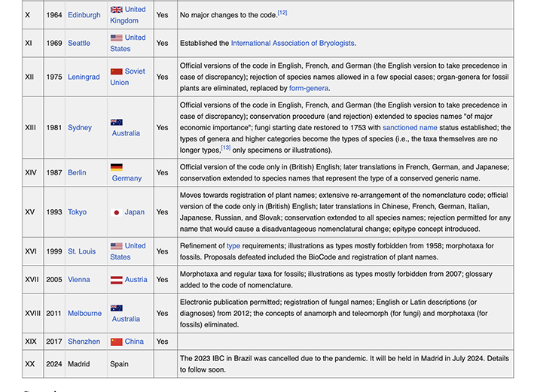Click the US flag in St. Louis row
This screenshot has height=392, width=534.
(117, 246)
